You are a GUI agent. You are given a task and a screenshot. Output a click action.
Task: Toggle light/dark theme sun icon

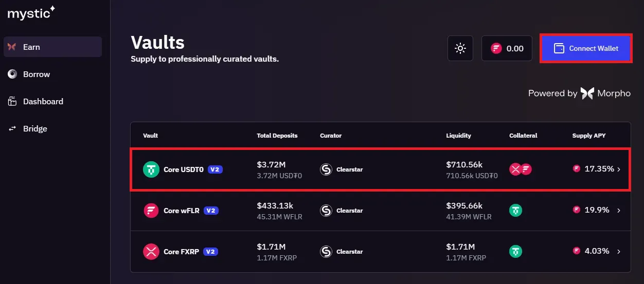coord(460,48)
